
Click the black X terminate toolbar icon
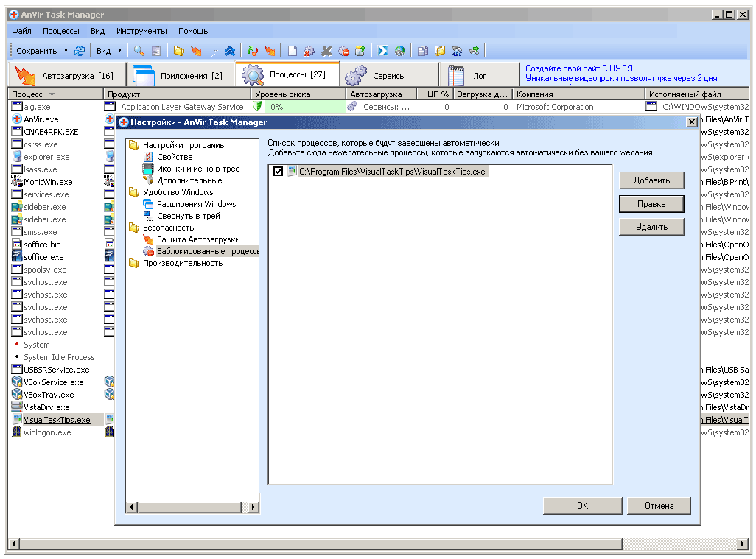pyautogui.click(x=326, y=51)
